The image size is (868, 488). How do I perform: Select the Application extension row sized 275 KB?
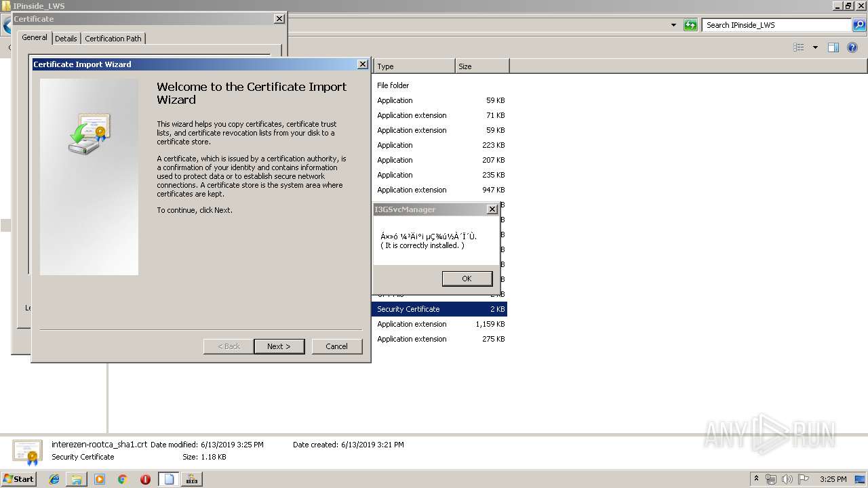coord(439,339)
